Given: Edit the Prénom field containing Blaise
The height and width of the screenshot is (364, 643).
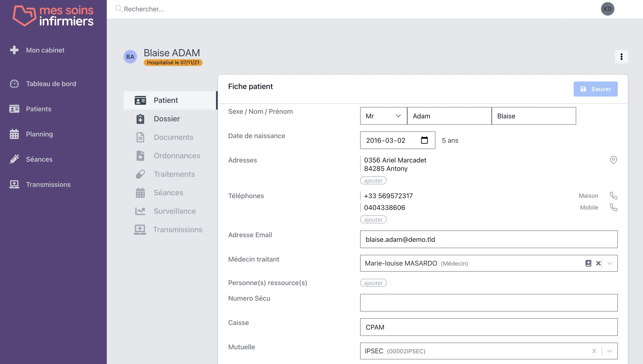Looking at the screenshot, I should pyautogui.click(x=534, y=116).
